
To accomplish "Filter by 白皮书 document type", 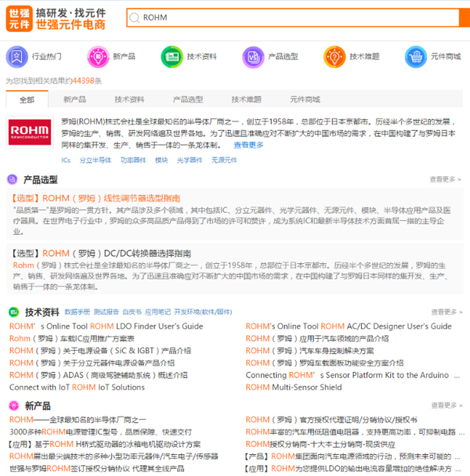I will [x=132, y=312].
